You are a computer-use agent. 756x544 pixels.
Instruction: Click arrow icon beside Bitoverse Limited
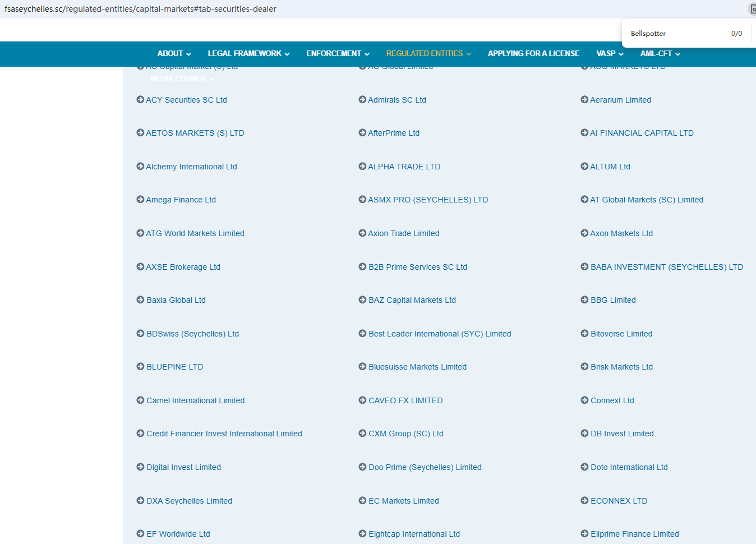pyautogui.click(x=584, y=333)
